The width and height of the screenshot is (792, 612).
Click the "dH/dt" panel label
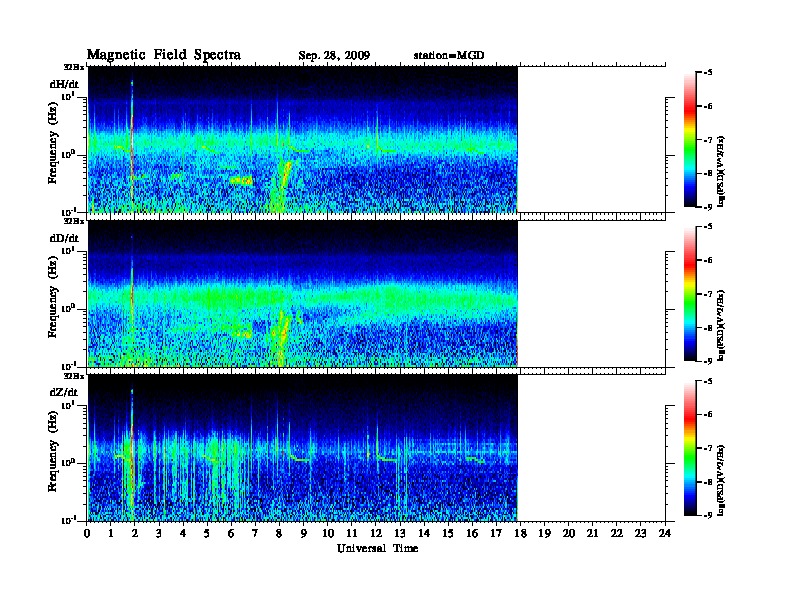point(64,84)
